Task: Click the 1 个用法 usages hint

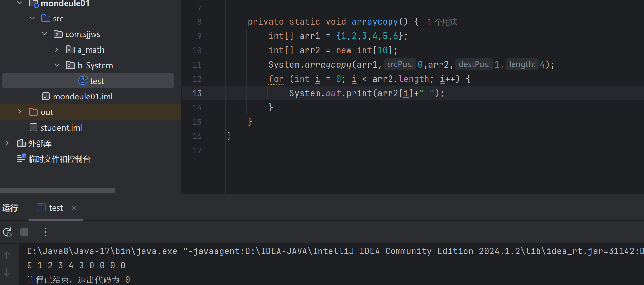Action: tap(442, 22)
